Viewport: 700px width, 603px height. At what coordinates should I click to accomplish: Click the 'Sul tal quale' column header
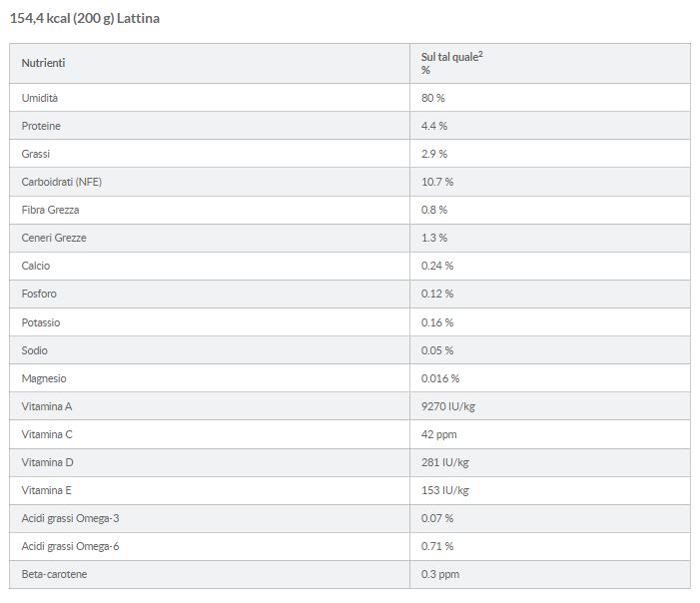[451, 63]
